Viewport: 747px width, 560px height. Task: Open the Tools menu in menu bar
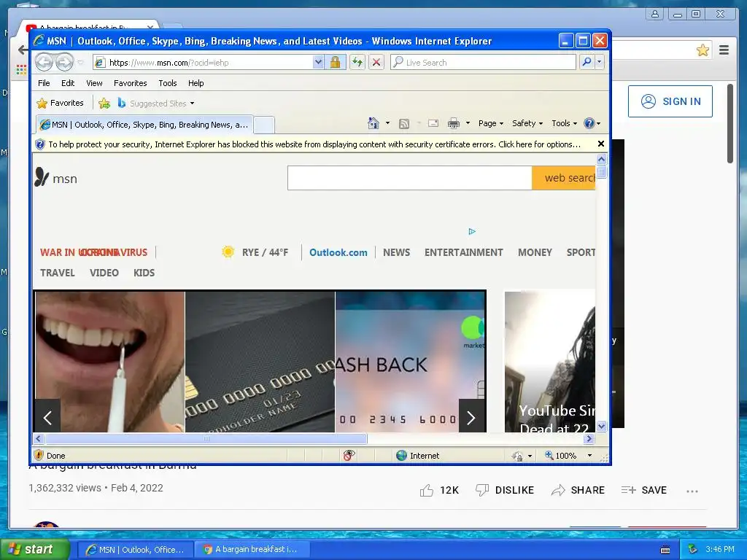(168, 83)
